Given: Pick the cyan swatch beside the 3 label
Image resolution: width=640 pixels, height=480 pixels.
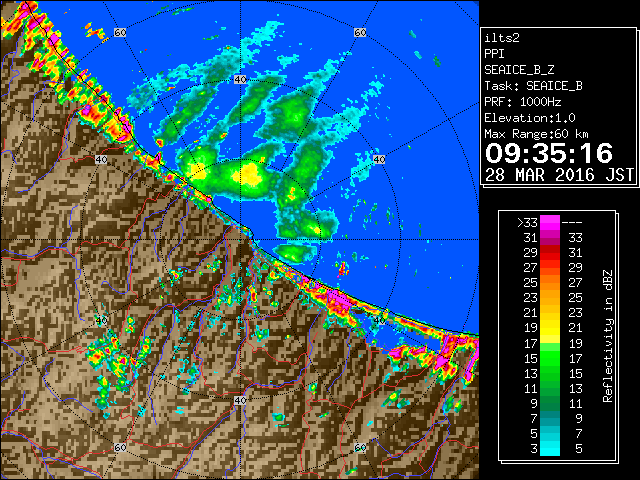Looking at the screenshot, I should (550, 449).
